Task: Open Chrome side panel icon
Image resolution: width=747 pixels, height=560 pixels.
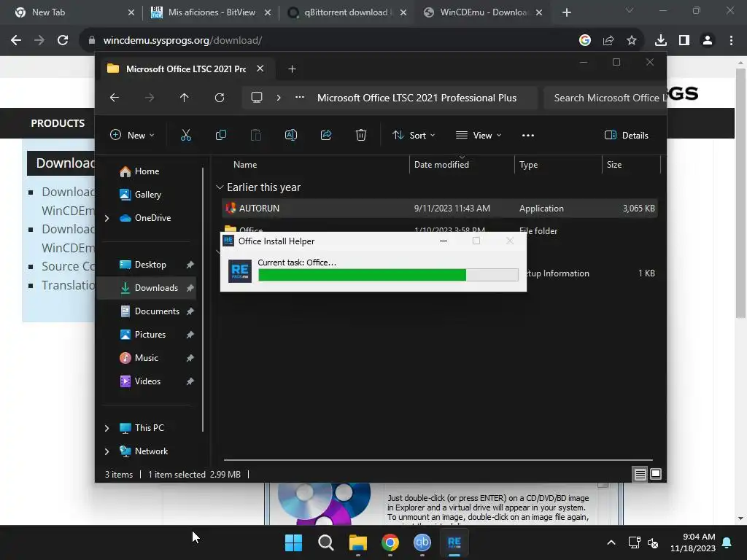Action: click(684, 41)
